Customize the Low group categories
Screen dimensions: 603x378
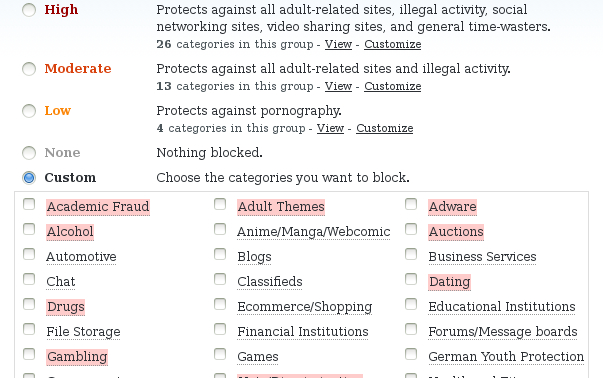[385, 128]
